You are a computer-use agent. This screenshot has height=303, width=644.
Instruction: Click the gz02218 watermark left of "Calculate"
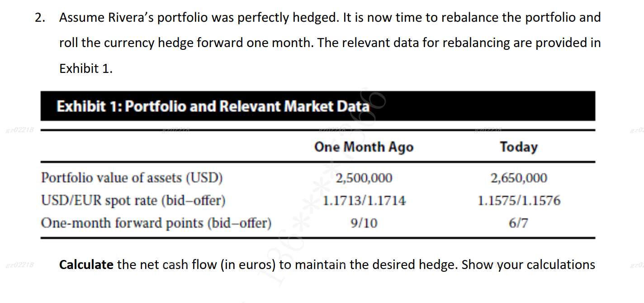point(19,265)
